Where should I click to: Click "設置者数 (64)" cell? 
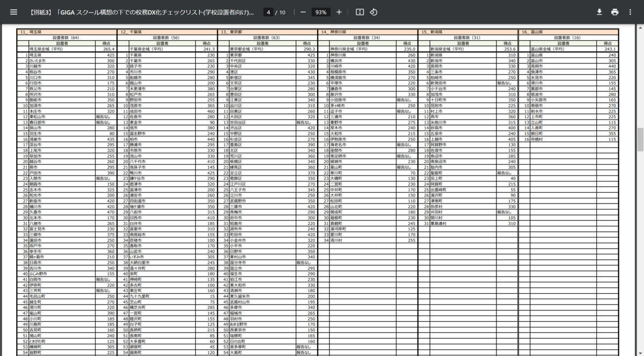67,38
